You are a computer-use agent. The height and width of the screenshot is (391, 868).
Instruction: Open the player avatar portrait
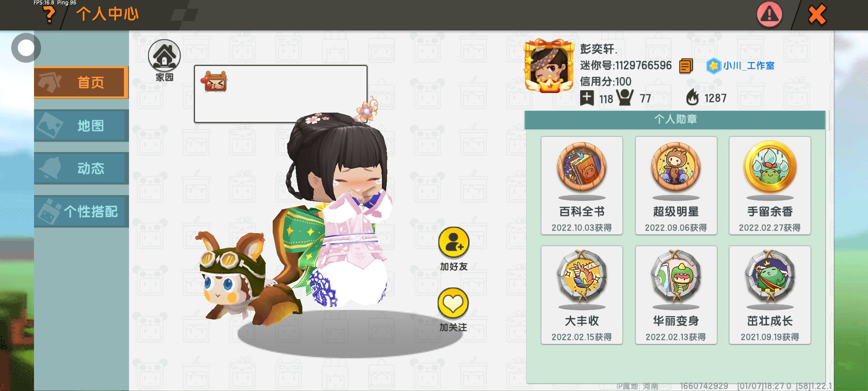coord(549,66)
